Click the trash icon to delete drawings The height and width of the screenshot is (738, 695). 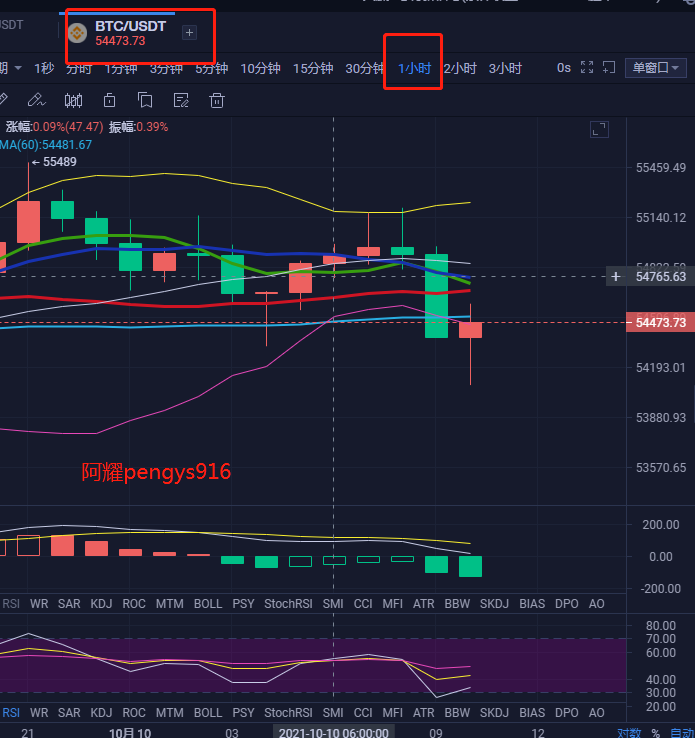tap(216, 100)
